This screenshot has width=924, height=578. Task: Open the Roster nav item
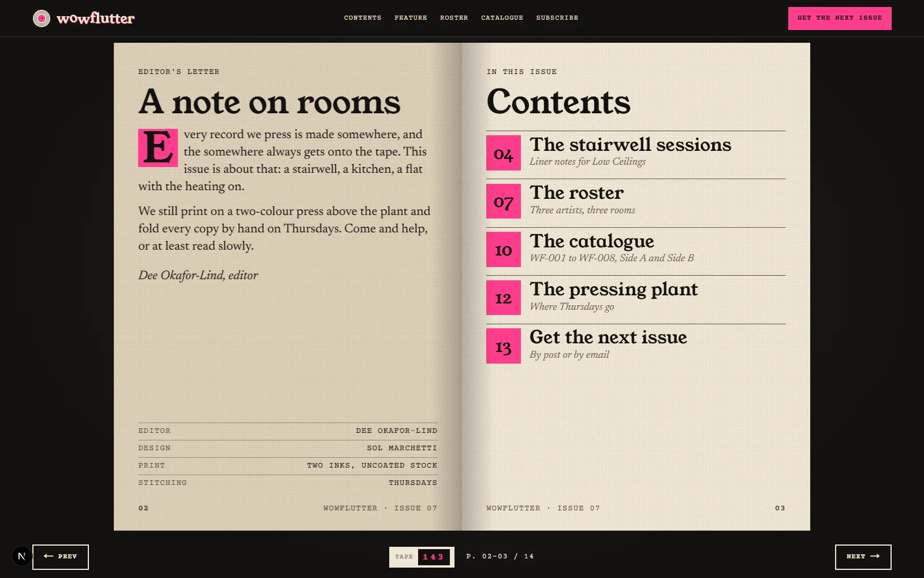click(x=454, y=18)
